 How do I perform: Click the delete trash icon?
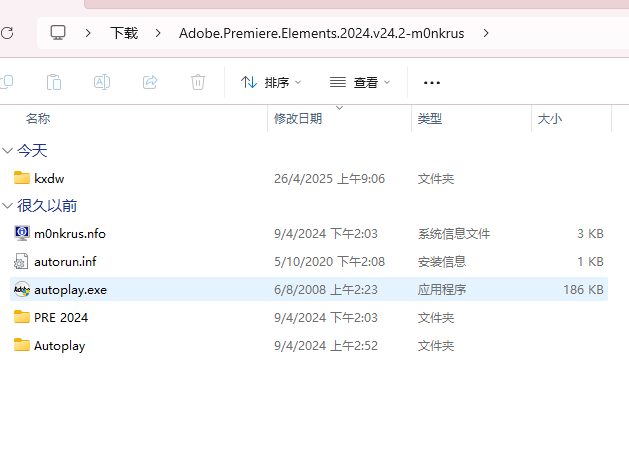point(198,82)
